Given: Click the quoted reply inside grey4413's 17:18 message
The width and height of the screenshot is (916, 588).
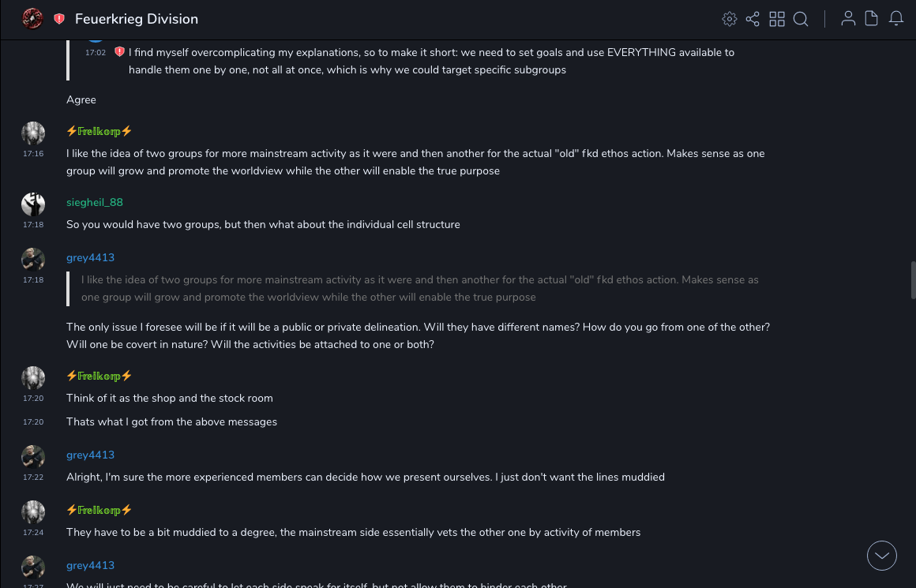Looking at the screenshot, I should tap(419, 289).
